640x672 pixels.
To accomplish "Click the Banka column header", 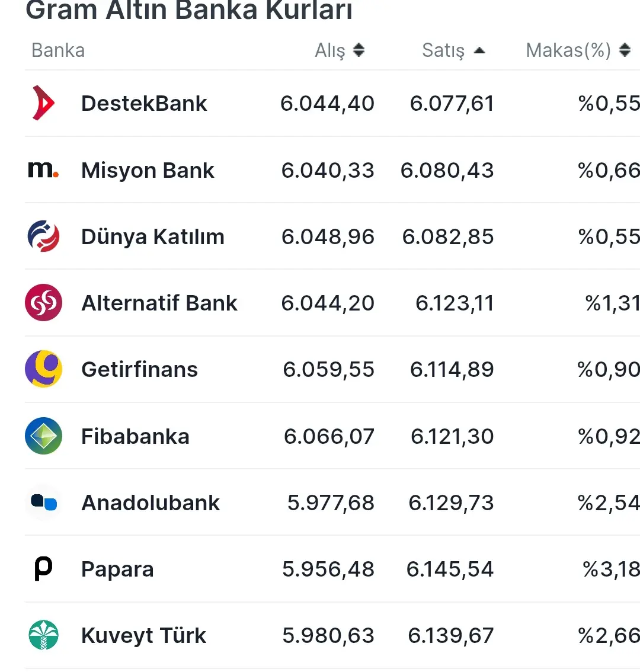I will click(58, 50).
